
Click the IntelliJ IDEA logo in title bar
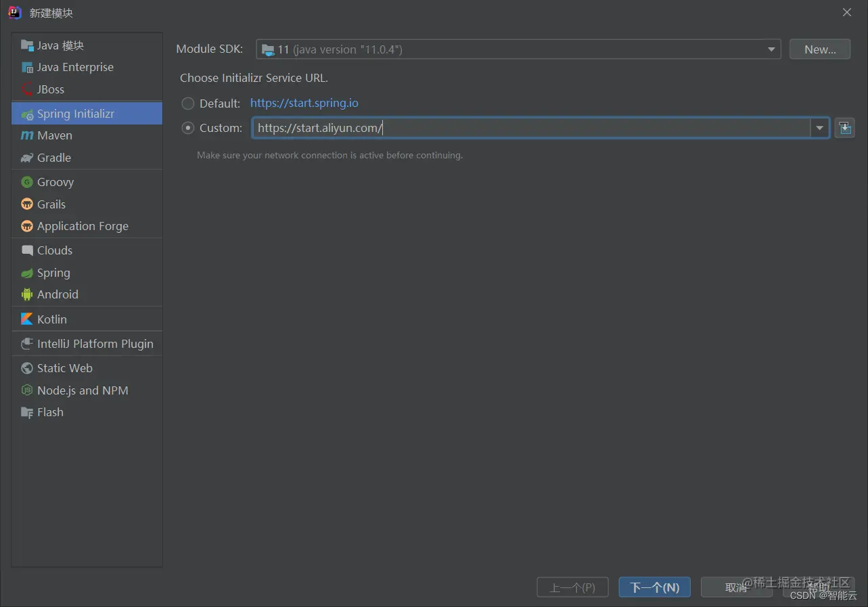pyautogui.click(x=15, y=13)
